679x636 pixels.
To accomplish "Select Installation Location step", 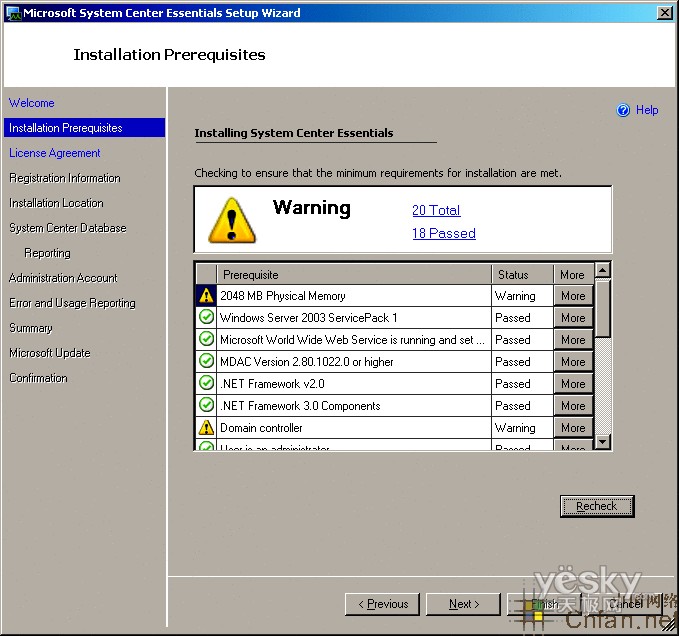I will coord(56,203).
